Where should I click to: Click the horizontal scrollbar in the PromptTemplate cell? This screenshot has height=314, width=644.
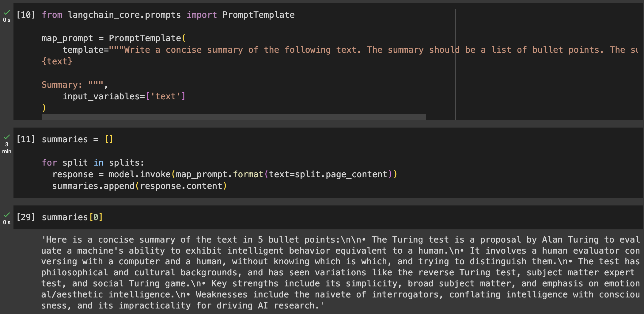click(x=233, y=117)
